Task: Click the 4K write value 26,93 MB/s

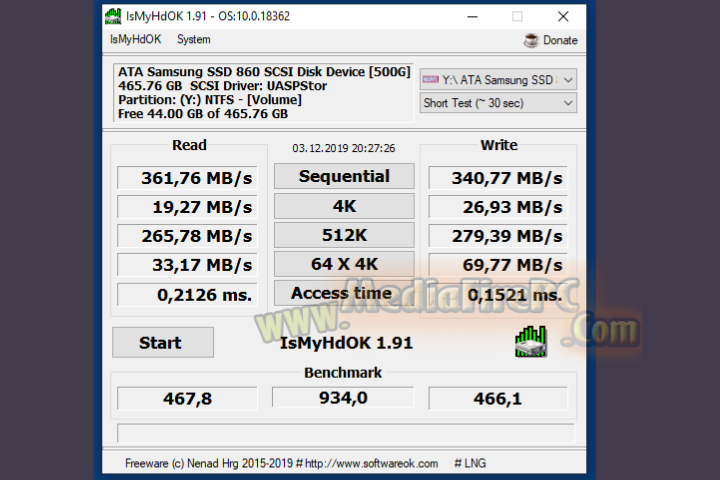Action: tap(498, 207)
